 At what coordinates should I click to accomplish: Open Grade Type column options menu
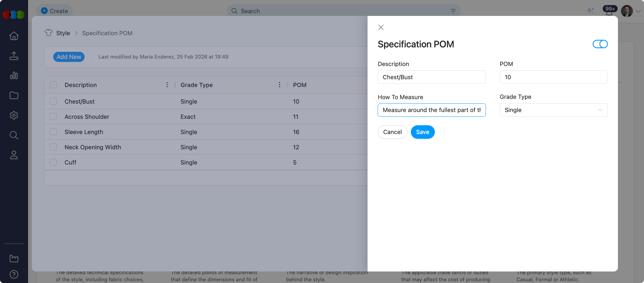(280, 85)
